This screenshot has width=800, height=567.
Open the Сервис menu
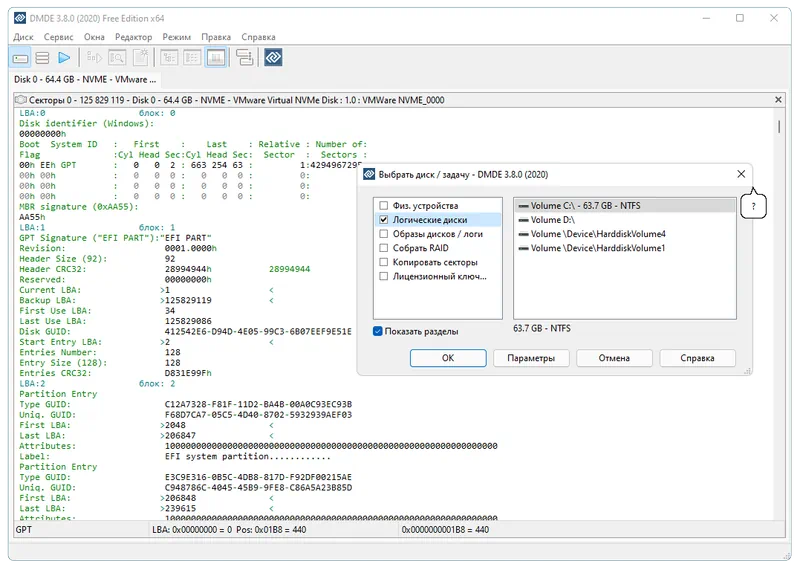[x=58, y=37]
